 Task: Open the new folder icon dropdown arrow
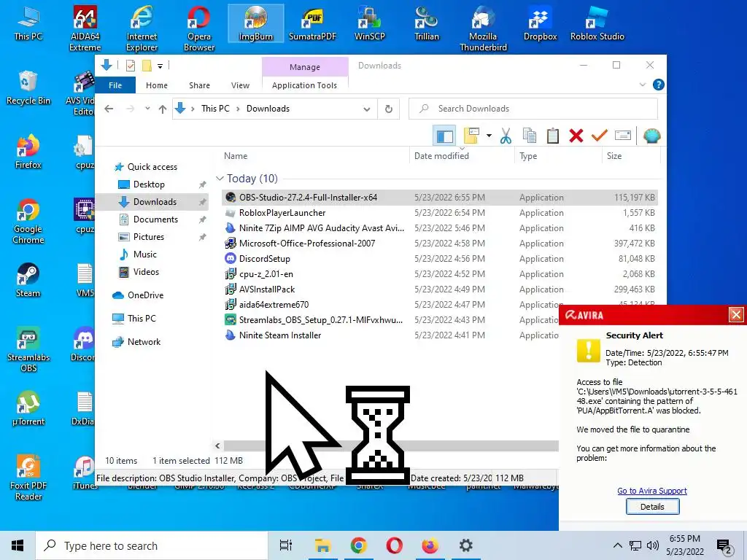[489, 136]
